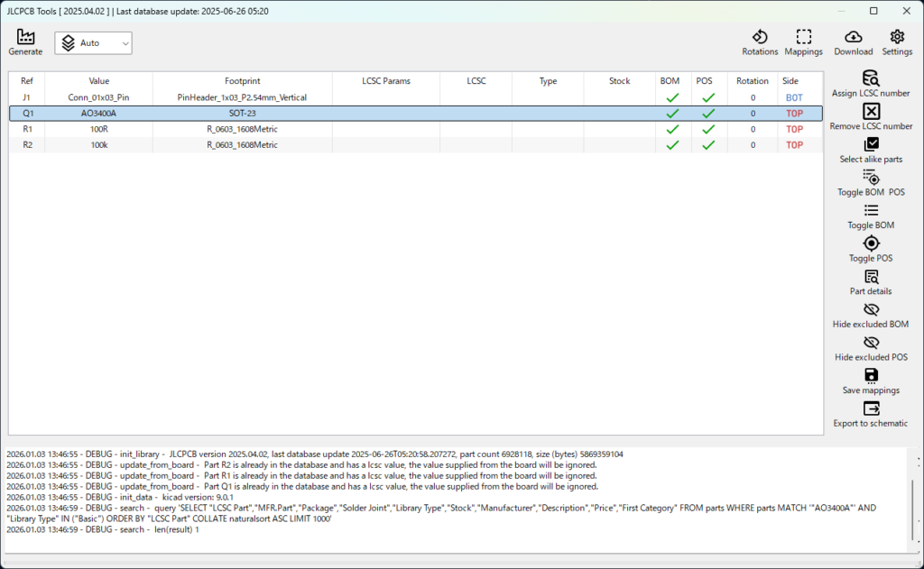Open Part details

point(871,277)
